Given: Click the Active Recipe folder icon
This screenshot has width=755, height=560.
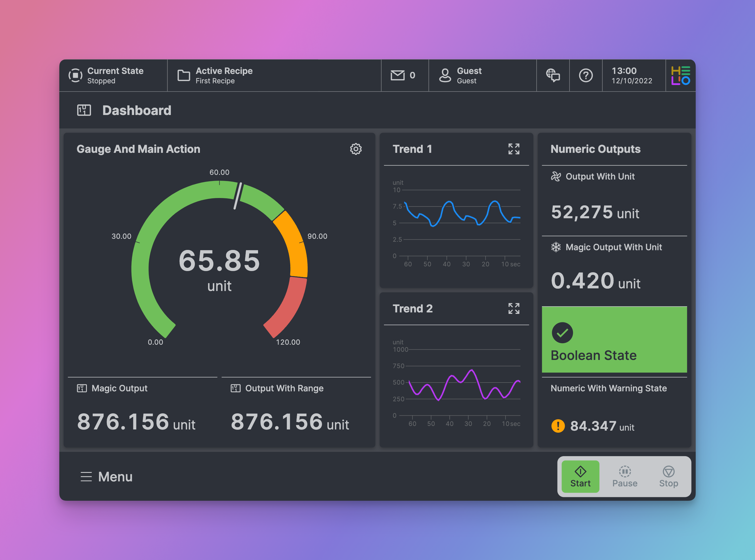Looking at the screenshot, I should click(x=183, y=75).
